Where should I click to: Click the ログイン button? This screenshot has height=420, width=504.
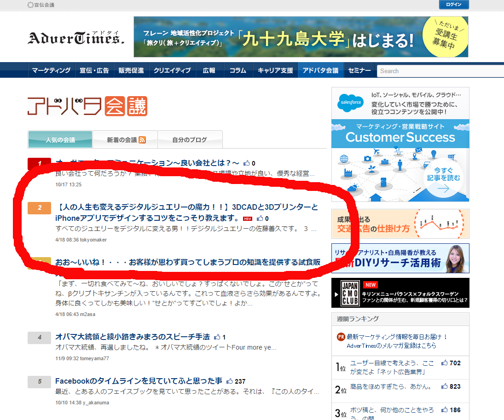click(453, 5)
